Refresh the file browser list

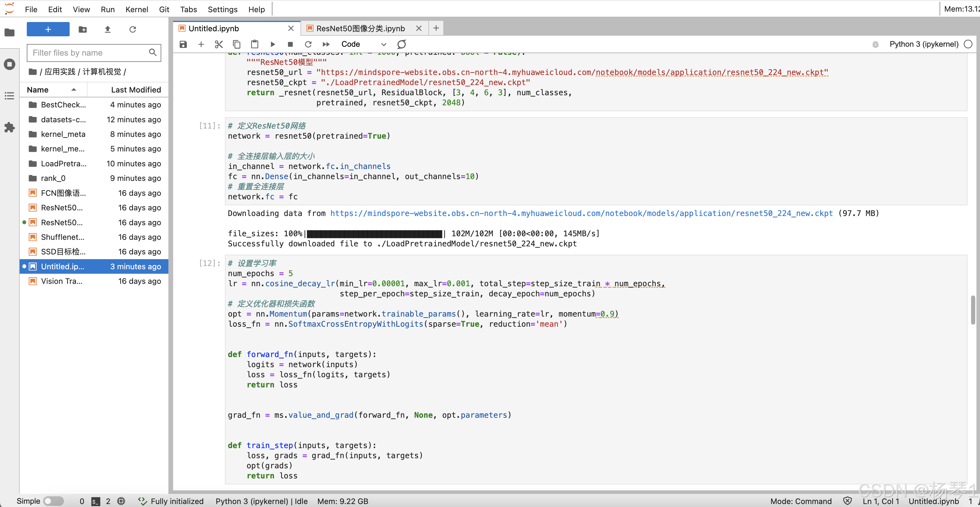tap(132, 29)
